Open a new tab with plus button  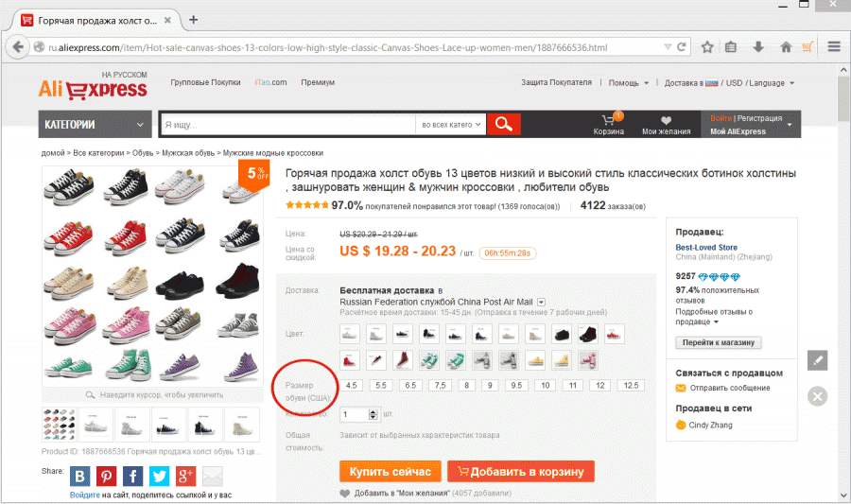(x=193, y=20)
